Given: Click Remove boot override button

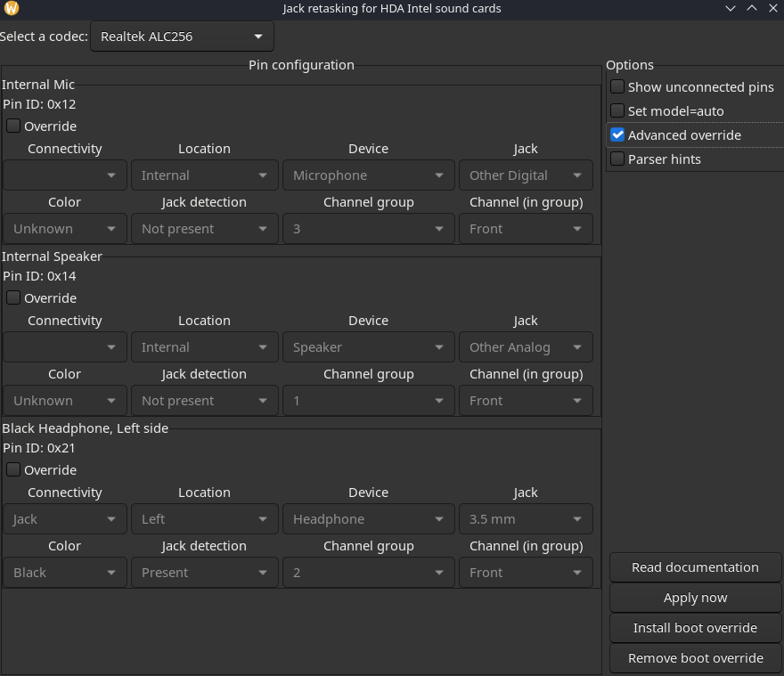Looking at the screenshot, I should point(695,658).
